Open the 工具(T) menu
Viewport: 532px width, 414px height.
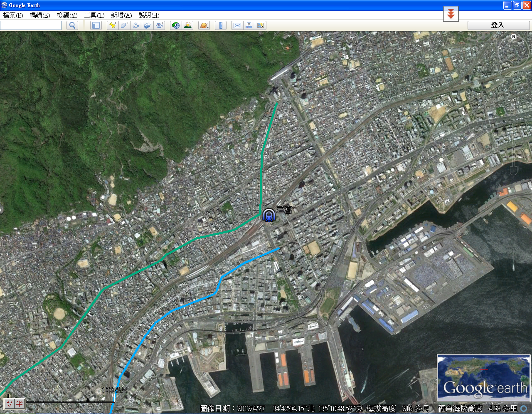[x=94, y=15]
